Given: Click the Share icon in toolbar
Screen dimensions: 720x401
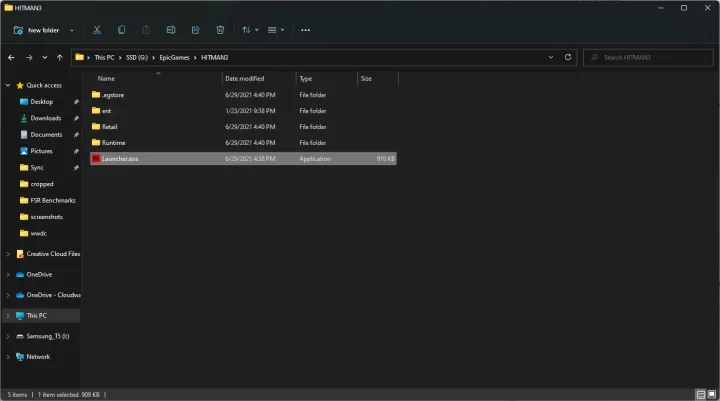Looking at the screenshot, I should click(196, 30).
